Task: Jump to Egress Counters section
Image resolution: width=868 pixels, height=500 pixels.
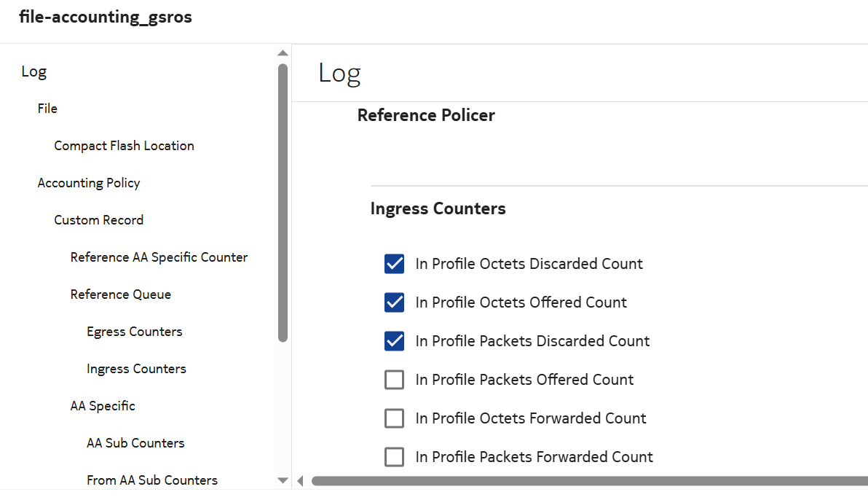Action: (134, 332)
